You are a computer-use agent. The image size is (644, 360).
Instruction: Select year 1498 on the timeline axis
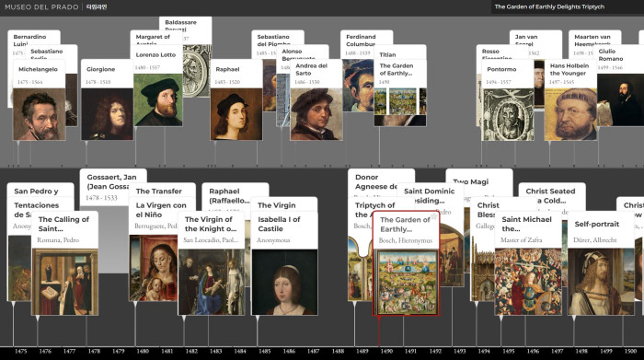coord(581,352)
